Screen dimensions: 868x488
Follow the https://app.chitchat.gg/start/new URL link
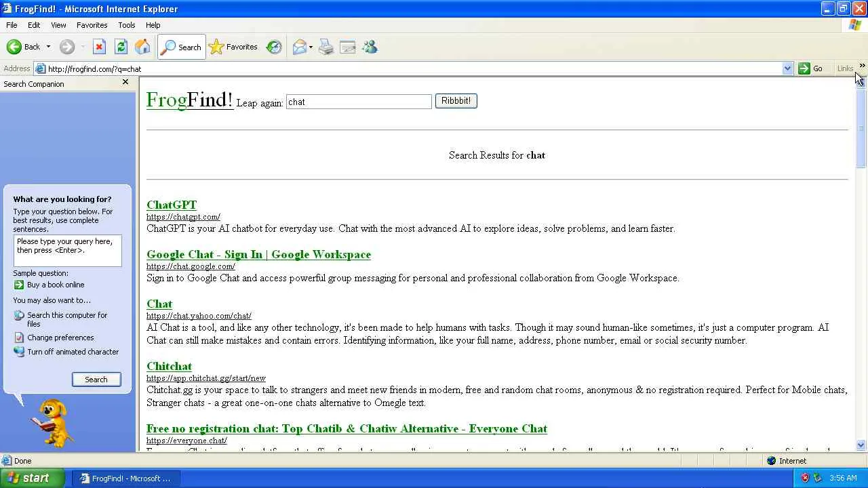pos(206,378)
